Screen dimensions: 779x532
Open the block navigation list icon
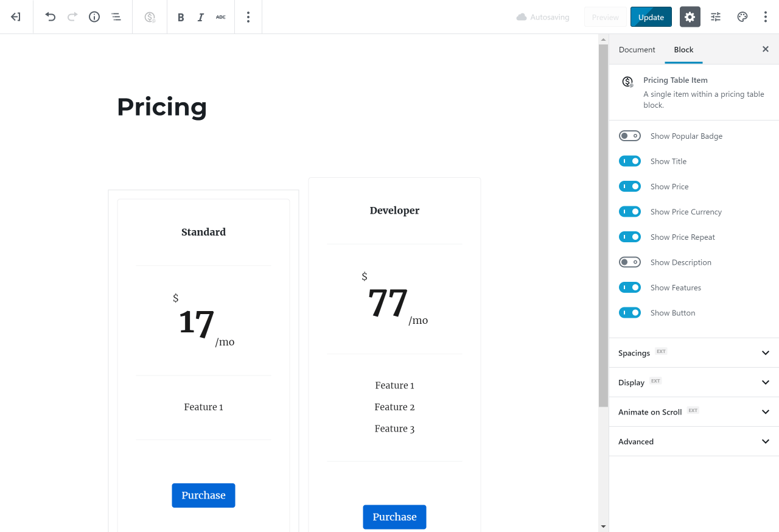(116, 17)
